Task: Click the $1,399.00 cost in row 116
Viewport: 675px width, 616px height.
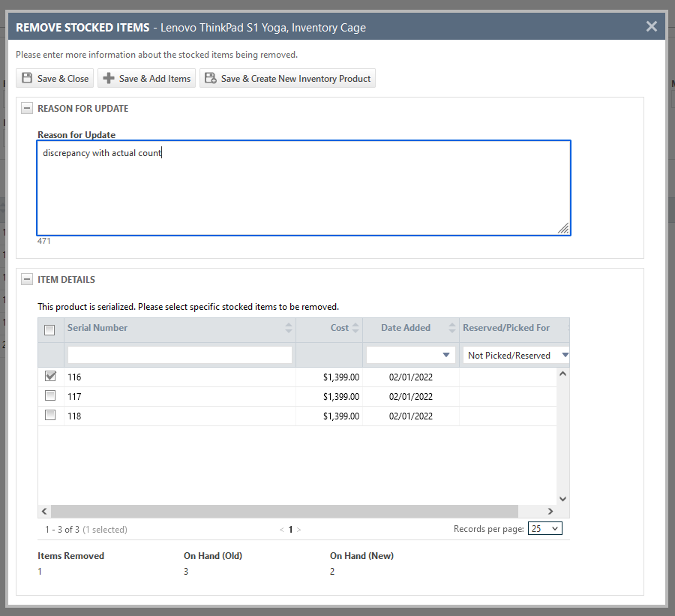Action: (341, 377)
